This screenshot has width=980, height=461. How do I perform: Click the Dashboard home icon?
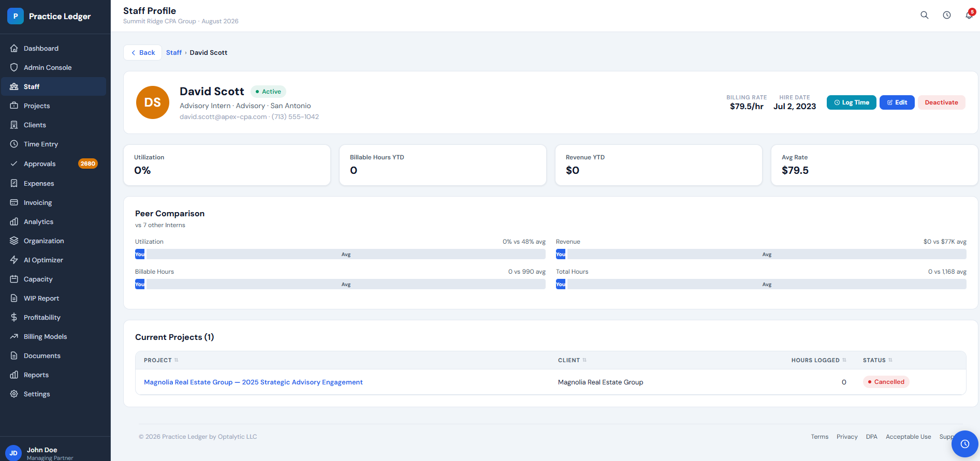coord(14,48)
